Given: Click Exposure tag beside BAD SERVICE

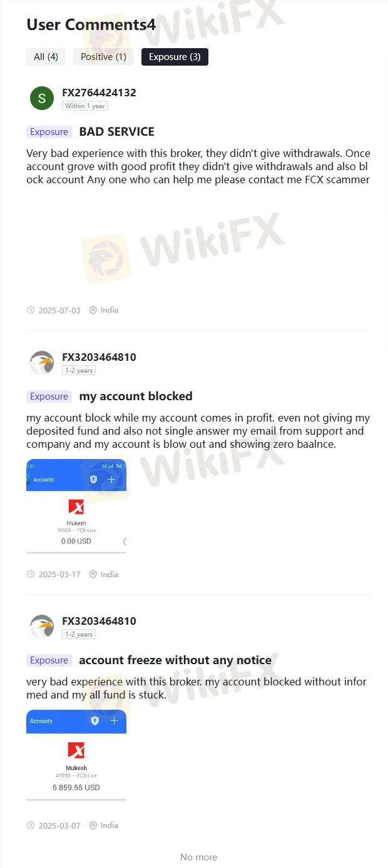Looking at the screenshot, I should point(49,132).
